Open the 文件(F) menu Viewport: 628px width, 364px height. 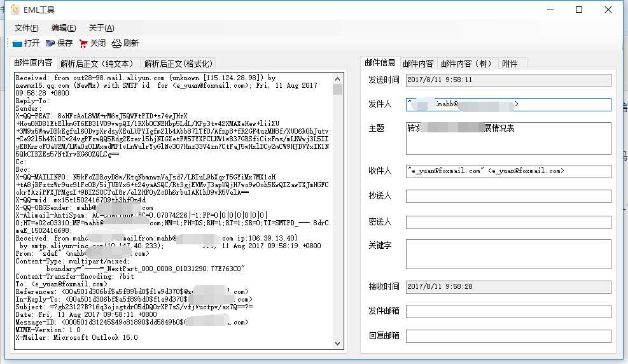(27, 28)
